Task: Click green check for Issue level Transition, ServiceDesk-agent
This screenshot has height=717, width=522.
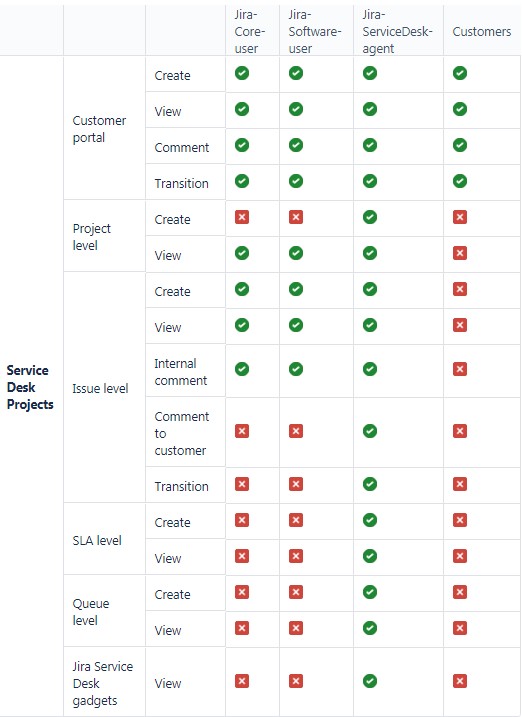Action: pyautogui.click(x=370, y=484)
